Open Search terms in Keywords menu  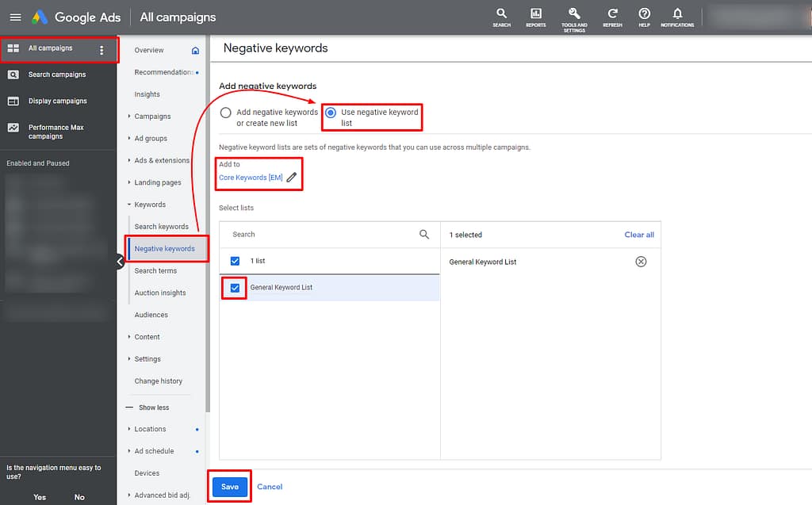click(x=155, y=271)
